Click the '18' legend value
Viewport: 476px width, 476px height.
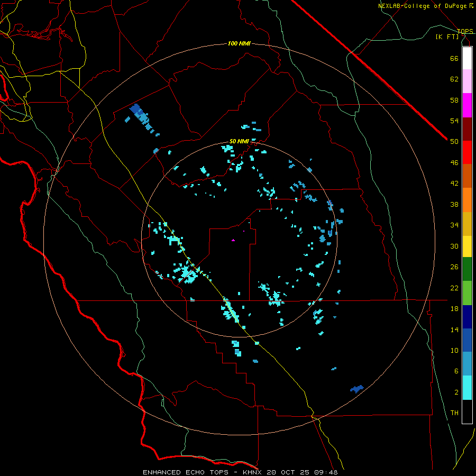[x=454, y=309]
